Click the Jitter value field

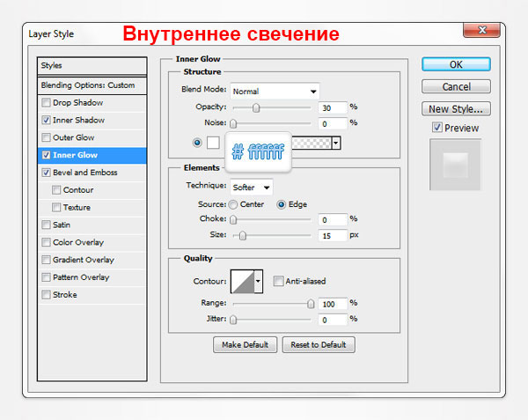coord(333,320)
